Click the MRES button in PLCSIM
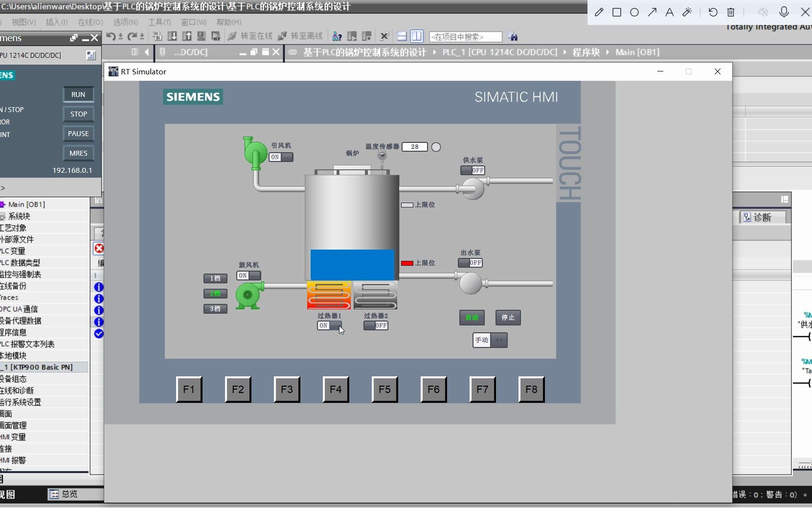Image resolution: width=812 pixels, height=508 pixels. pos(78,153)
